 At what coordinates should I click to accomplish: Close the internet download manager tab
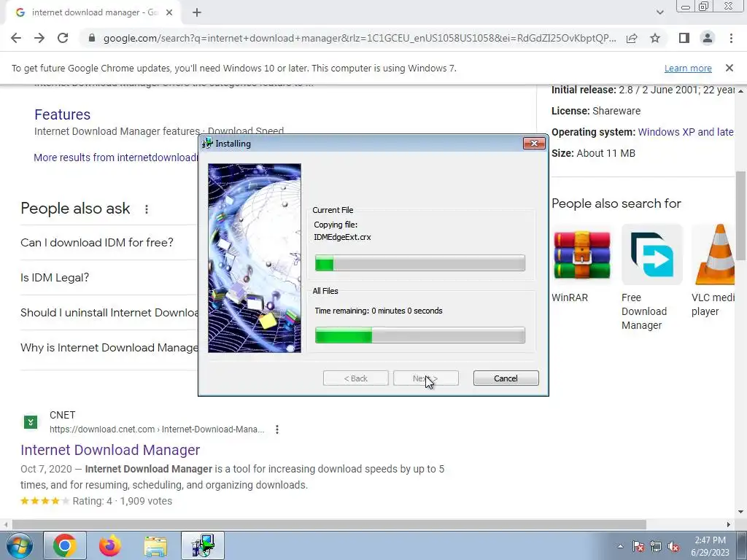click(169, 12)
